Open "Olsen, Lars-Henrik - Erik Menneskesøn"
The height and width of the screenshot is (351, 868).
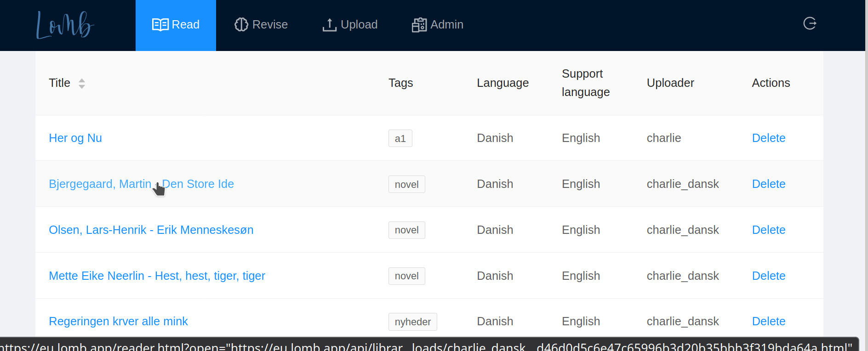click(151, 230)
